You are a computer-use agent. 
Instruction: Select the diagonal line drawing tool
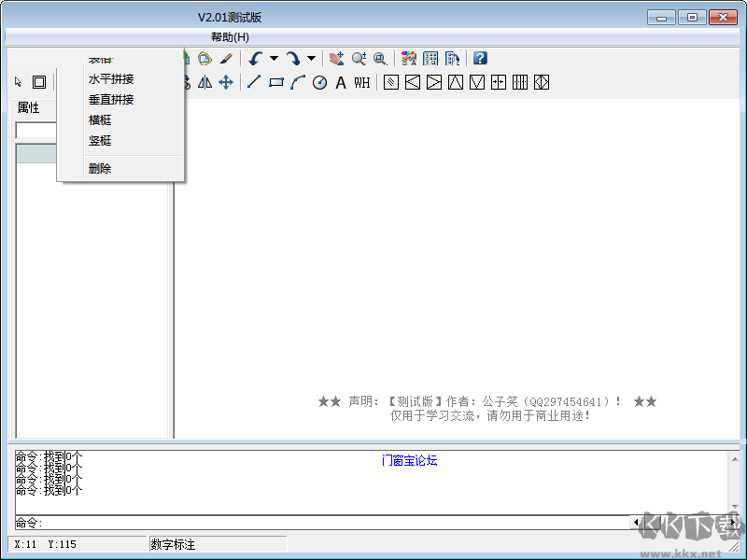(x=254, y=82)
